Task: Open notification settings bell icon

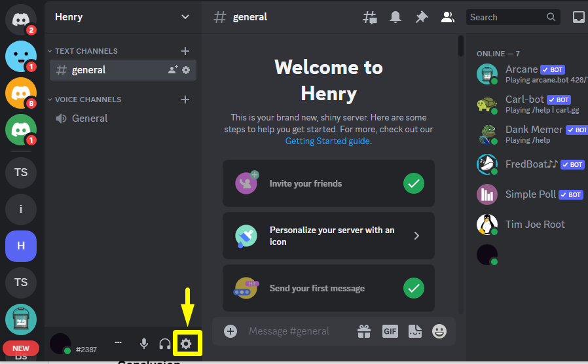Action: coord(395,17)
